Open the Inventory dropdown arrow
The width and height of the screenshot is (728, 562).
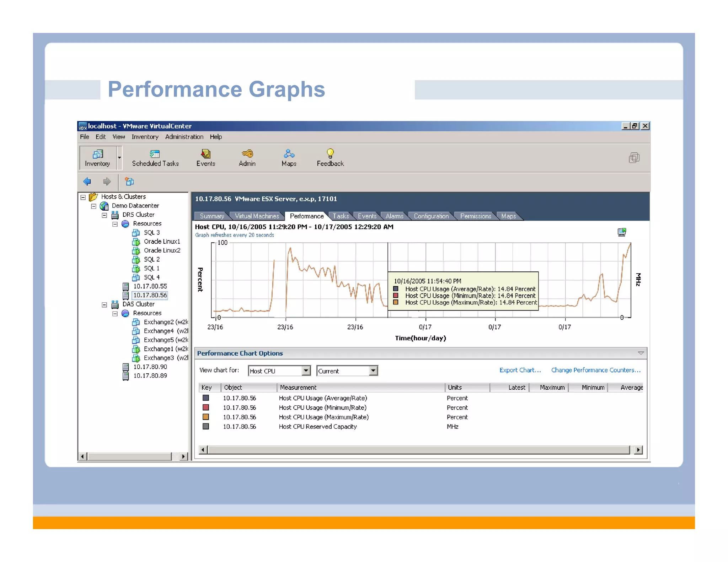119,158
